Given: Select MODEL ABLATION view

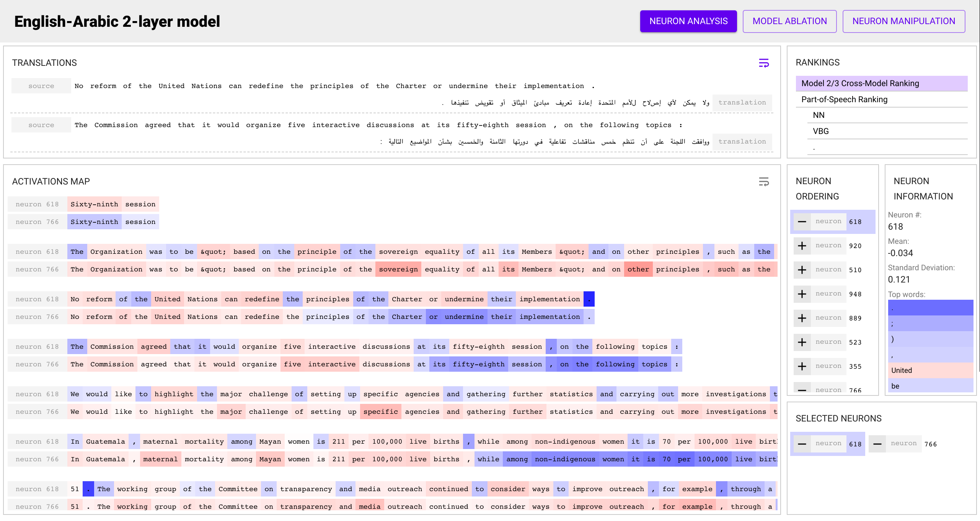Looking at the screenshot, I should (x=789, y=21).
